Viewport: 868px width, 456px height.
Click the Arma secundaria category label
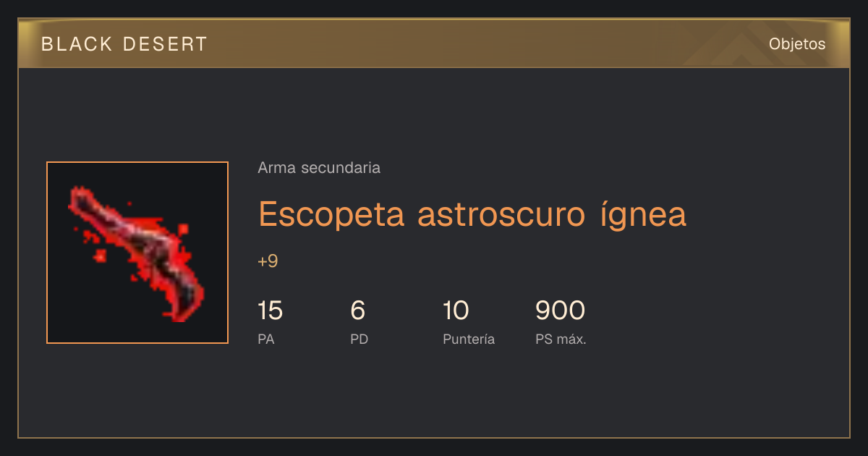[x=319, y=168]
